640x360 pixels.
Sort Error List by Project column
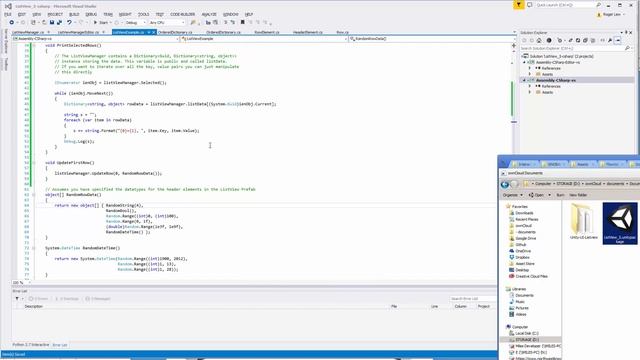pyautogui.click(x=484, y=307)
